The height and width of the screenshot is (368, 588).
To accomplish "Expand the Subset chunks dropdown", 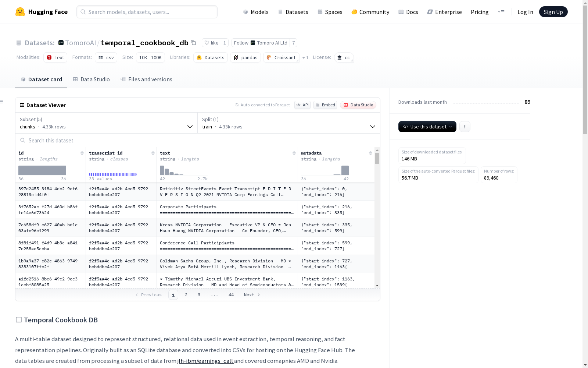I will [107, 123].
